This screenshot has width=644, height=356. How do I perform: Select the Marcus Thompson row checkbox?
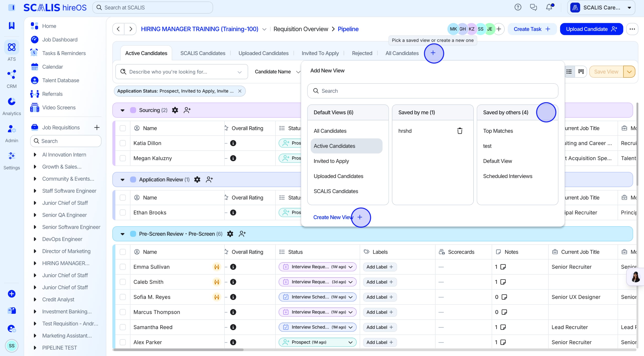tap(123, 312)
